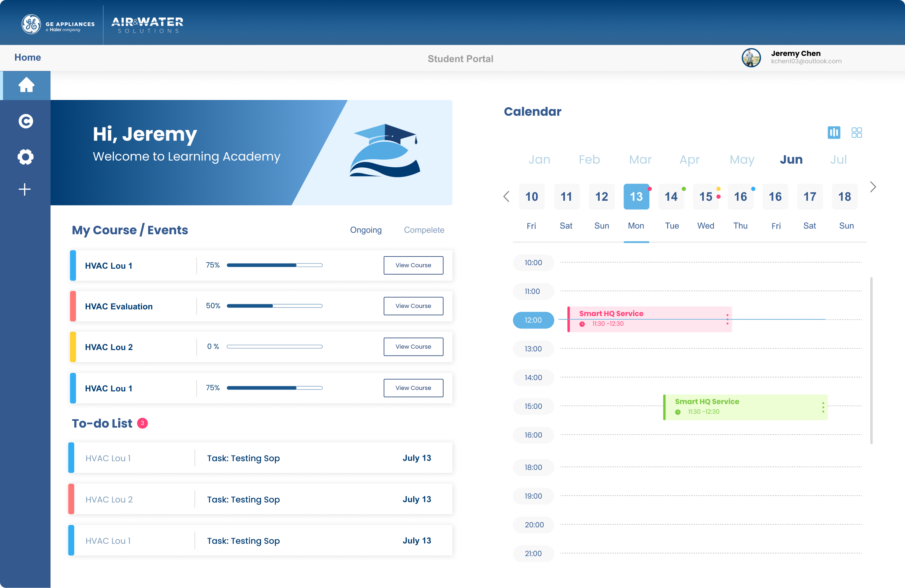Screen dimensions: 905x588
Task: Go to next calendar days
Action: coord(873,187)
